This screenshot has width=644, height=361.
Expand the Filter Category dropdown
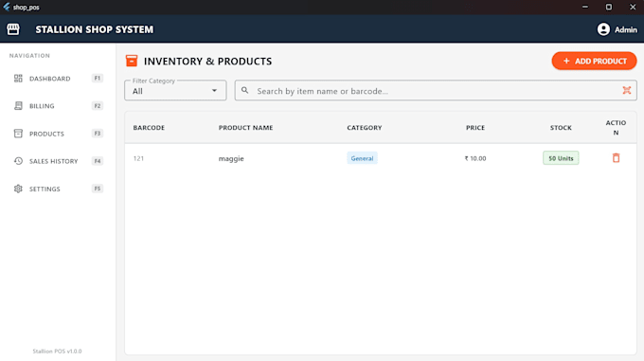pos(175,90)
